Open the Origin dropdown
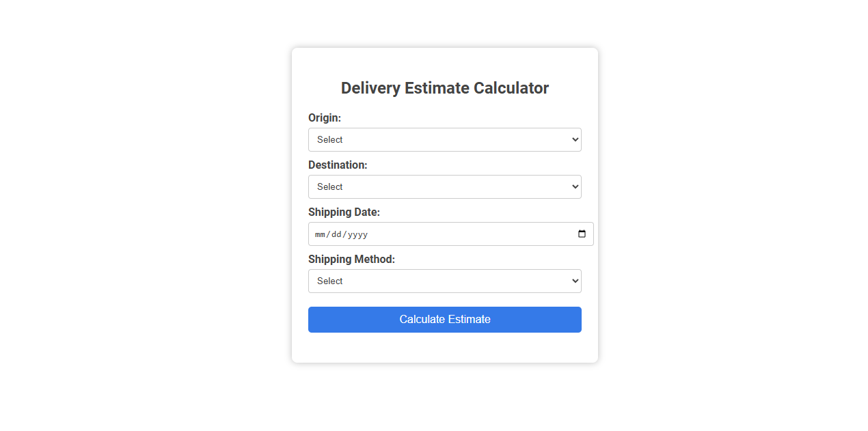This screenshot has width=868, height=431. (444, 139)
